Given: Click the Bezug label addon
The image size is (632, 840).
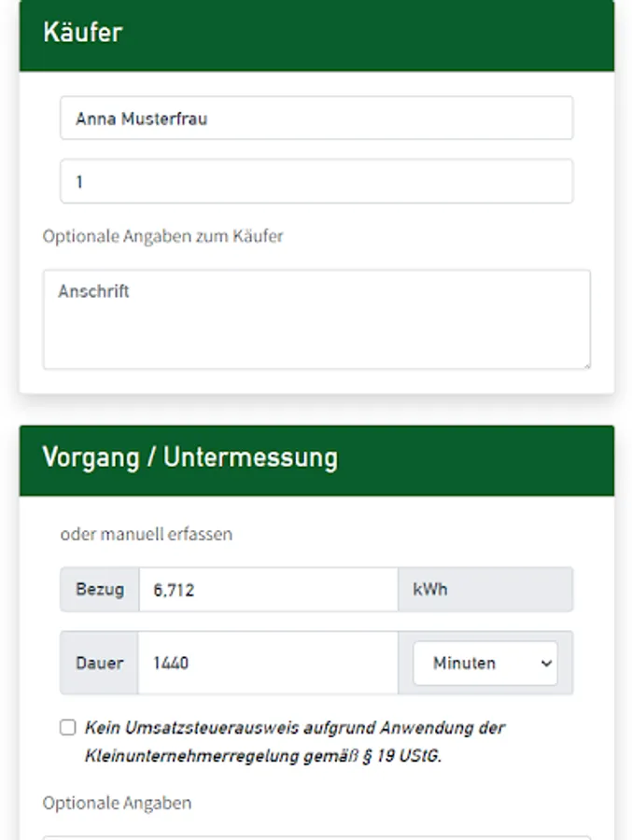Looking at the screenshot, I should click(100, 590).
